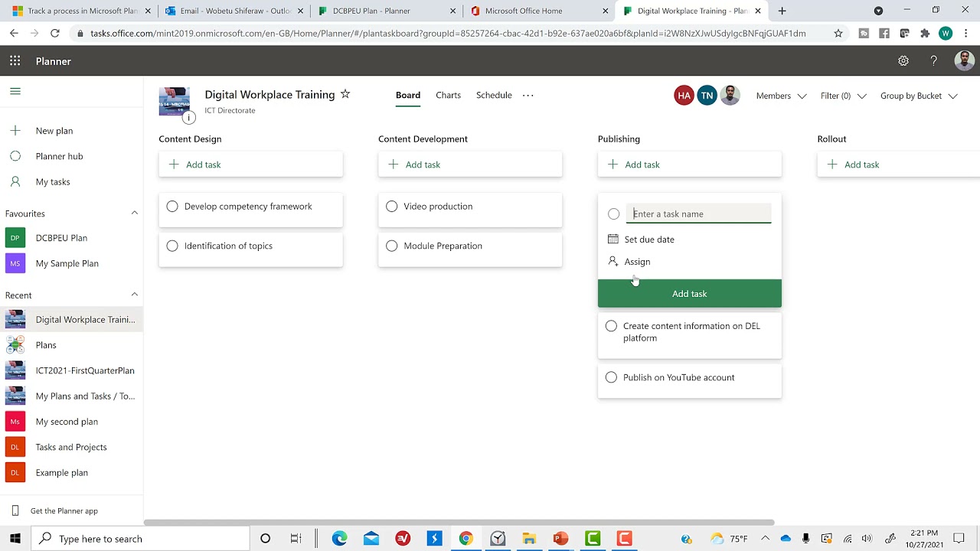Image resolution: width=980 pixels, height=551 pixels.
Task: Add task to Rollout bucket
Action: pyautogui.click(x=899, y=165)
